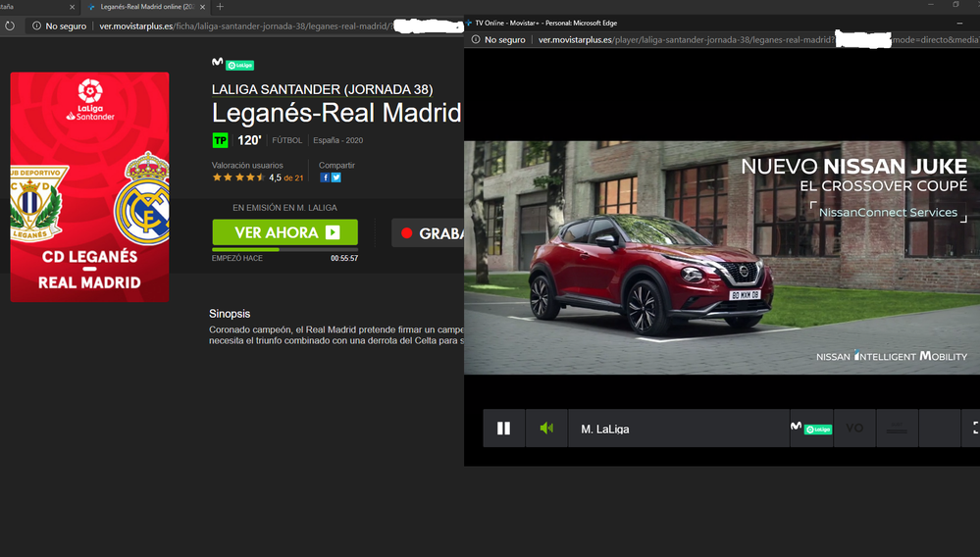Click the "4,5 de 21" rating count
Screen dimensions: 980x557
click(x=286, y=177)
